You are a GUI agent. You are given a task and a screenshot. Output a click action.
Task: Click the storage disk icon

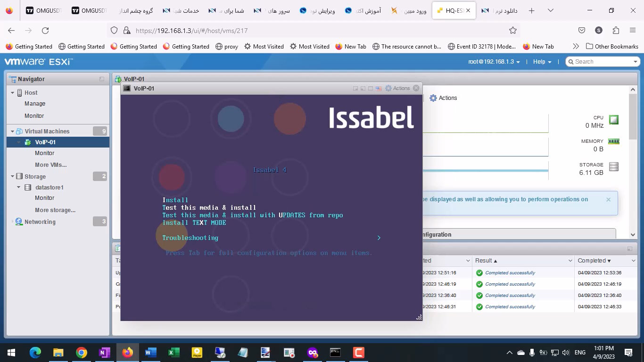[x=613, y=166]
